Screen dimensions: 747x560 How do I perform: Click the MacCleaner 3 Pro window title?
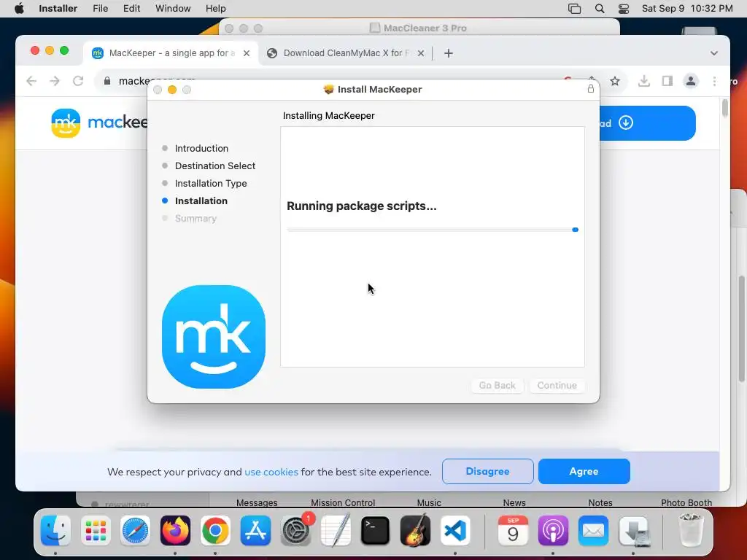(x=425, y=28)
